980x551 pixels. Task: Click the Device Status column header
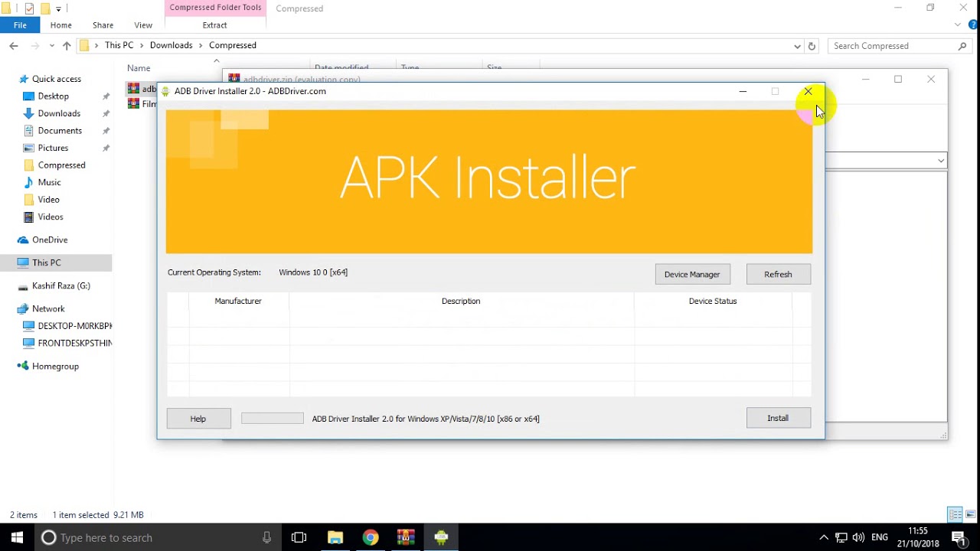tap(712, 301)
